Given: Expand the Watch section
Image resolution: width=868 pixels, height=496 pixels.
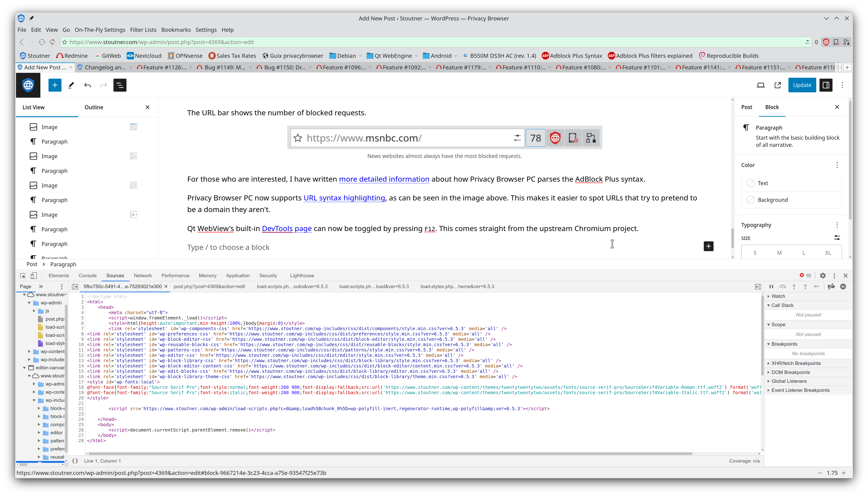Looking at the screenshot, I should pyautogui.click(x=778, y=296).
